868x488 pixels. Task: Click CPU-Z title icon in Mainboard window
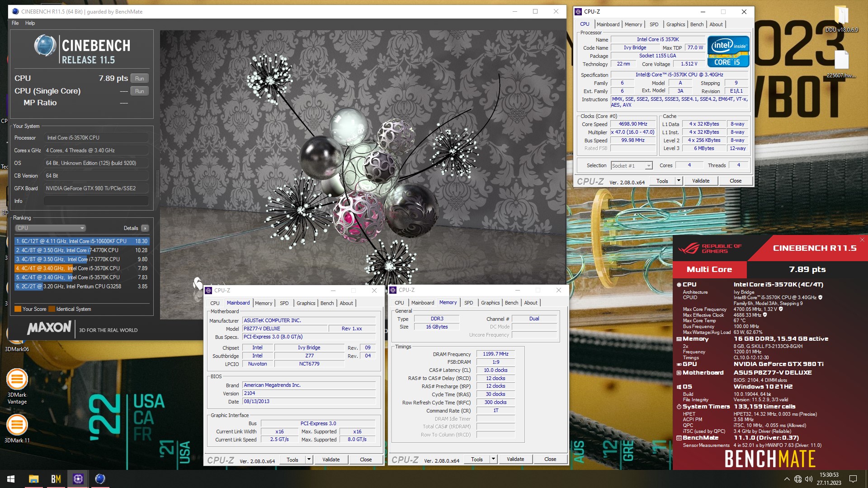pos(208,291)
